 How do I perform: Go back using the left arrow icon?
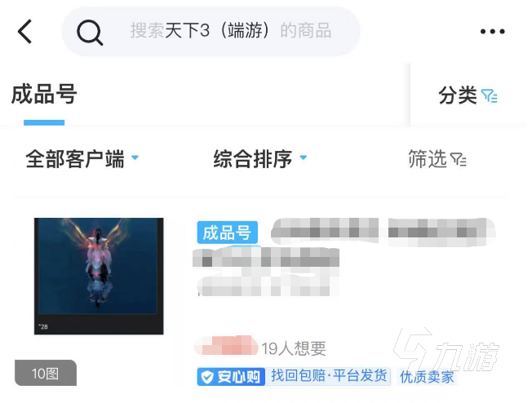24,32
